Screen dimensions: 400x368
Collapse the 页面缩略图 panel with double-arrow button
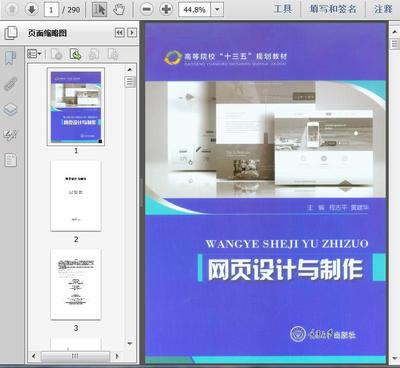120,32
